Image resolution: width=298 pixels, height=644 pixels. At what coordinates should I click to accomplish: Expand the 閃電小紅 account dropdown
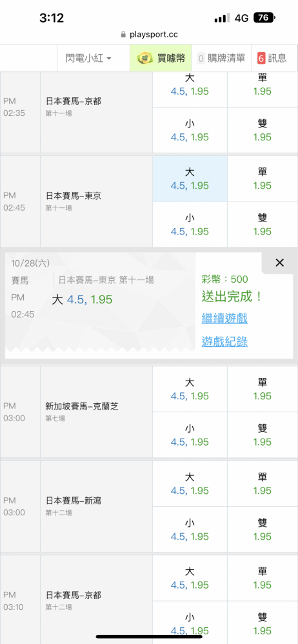88,58
